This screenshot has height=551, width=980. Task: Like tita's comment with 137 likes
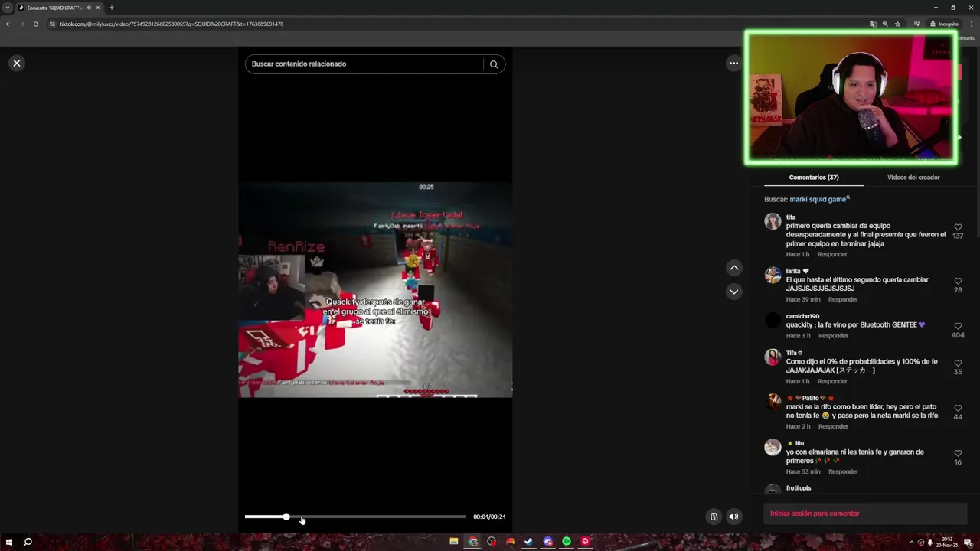[x=958, y=227]
